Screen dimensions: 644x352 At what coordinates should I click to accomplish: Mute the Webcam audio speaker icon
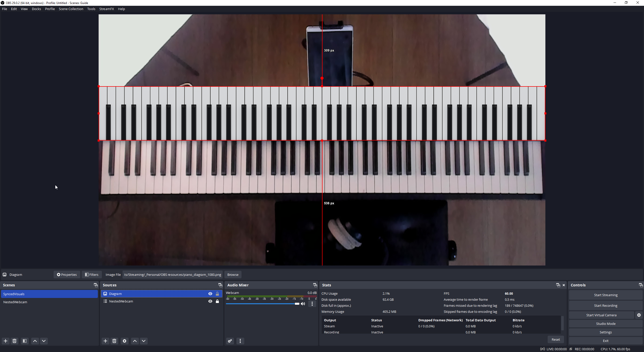[x=303, y=304]
